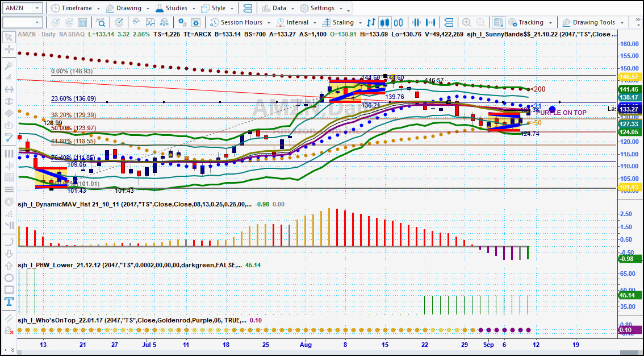Expand the Scaling dropdown arrow
Image resolution: width=644 pixels, height=356 pixels.
(360, 23)
